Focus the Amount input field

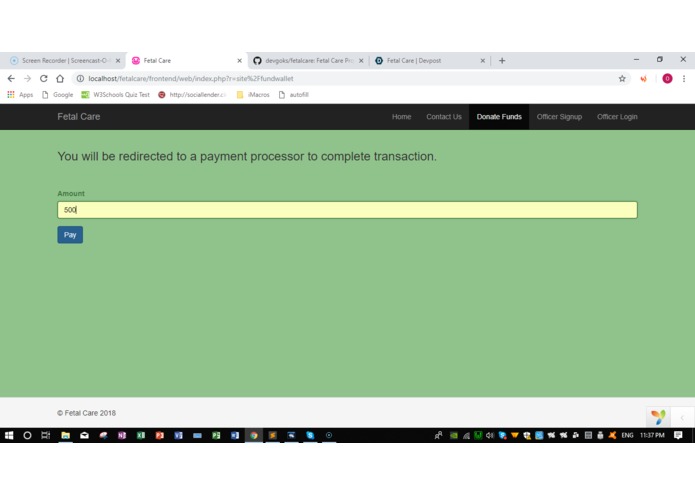coord(347,210)
